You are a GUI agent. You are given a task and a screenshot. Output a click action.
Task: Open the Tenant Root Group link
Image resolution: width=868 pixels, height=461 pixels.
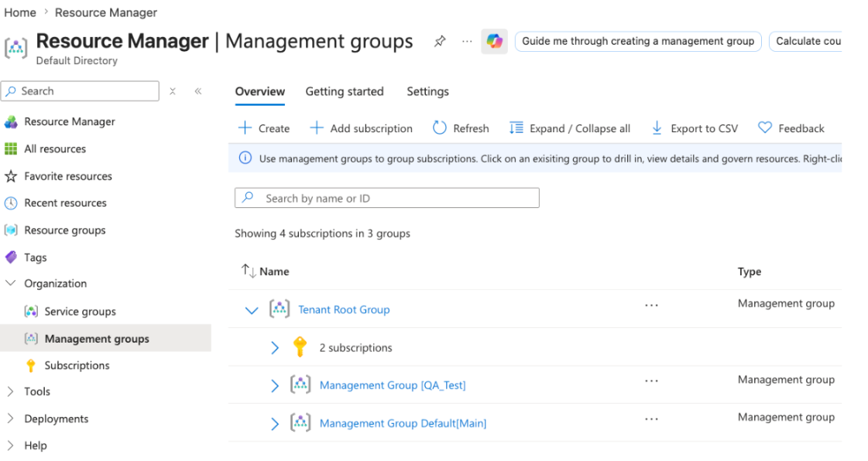[344, 309]
